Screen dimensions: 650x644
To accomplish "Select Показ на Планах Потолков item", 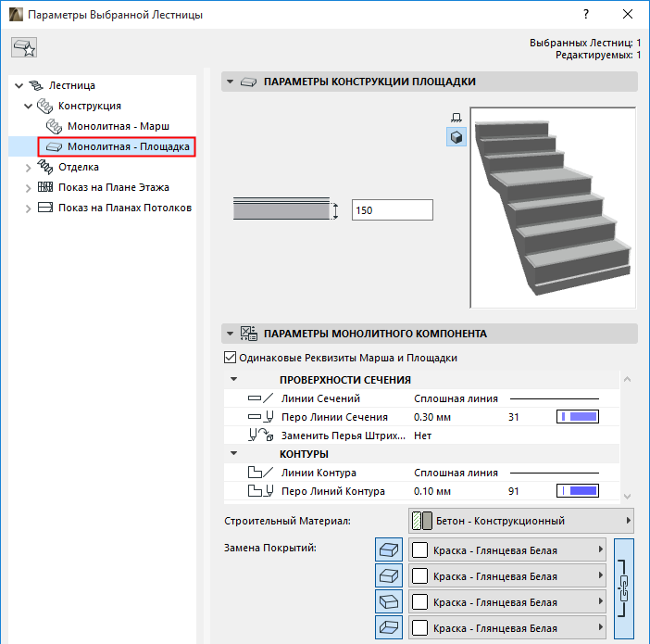I will click(x=125, y=208).
